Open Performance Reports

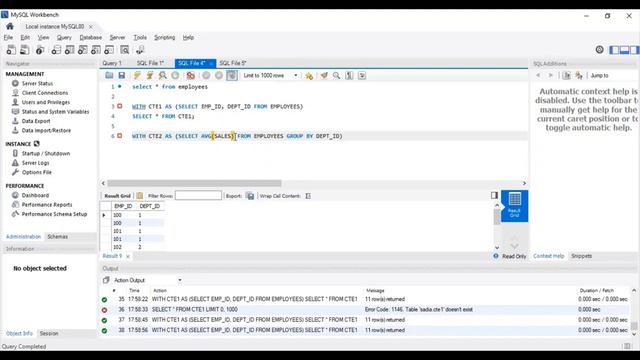click(x=47, y=204)
